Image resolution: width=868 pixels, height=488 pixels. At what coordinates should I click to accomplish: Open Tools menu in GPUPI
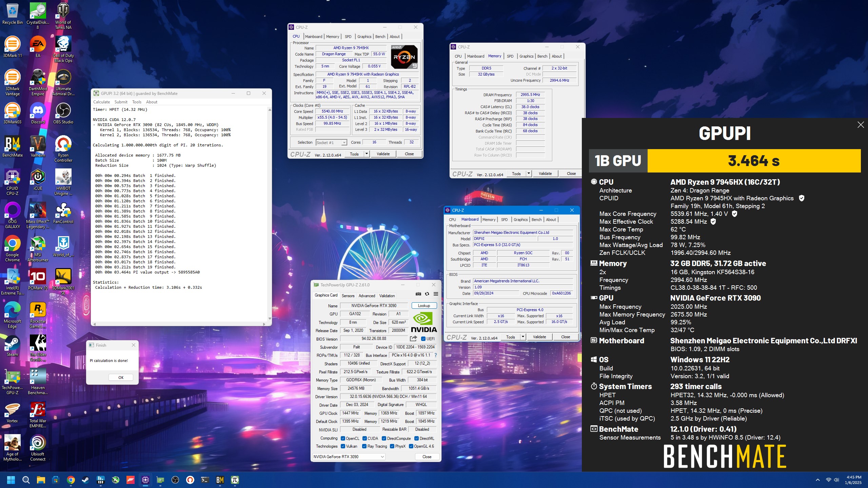[137, 102]
